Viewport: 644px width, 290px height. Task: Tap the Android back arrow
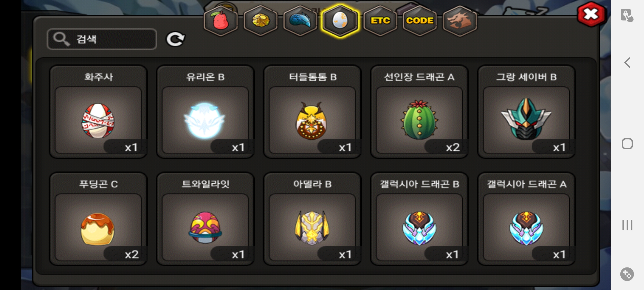627,63
